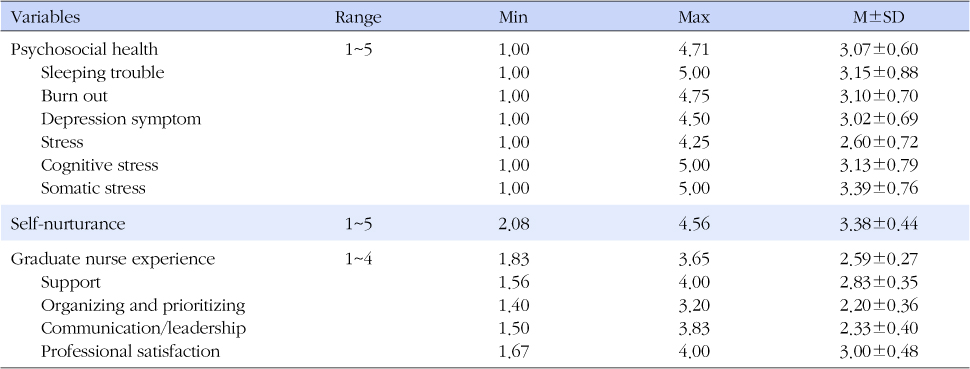
Task: Select the 1~4 range value
Action: click(358, 259)
